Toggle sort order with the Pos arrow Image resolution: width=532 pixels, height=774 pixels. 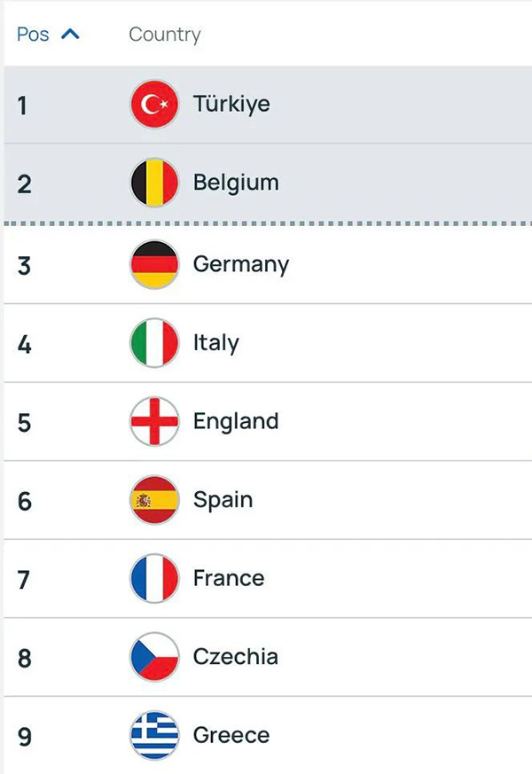tap(70, 35)
